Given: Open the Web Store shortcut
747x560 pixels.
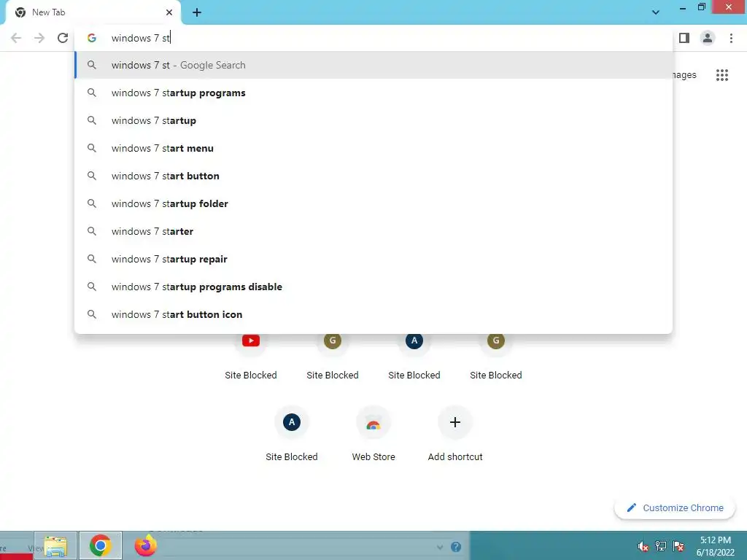Looking at the screenshot, I should pos(373,433).
